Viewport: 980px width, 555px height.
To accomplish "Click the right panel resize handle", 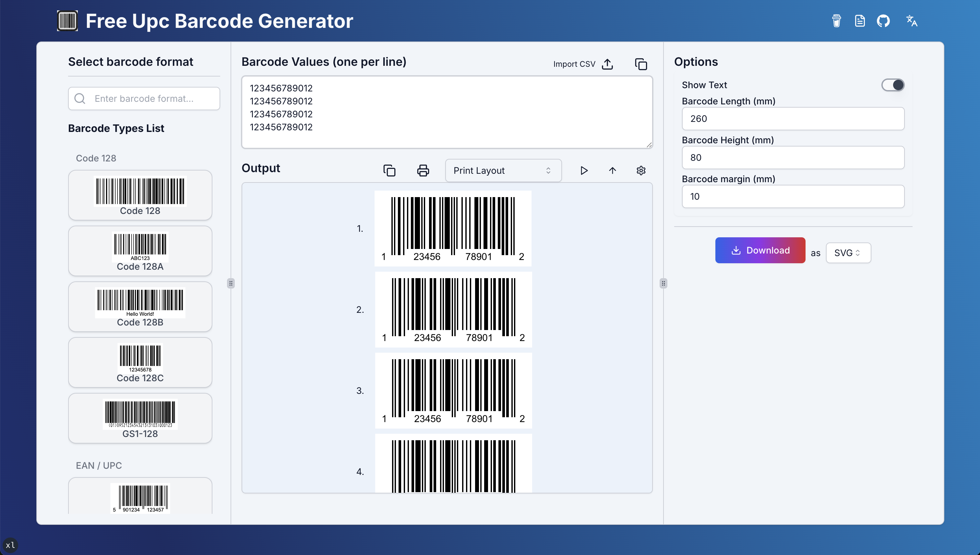I will coord(663,283).
